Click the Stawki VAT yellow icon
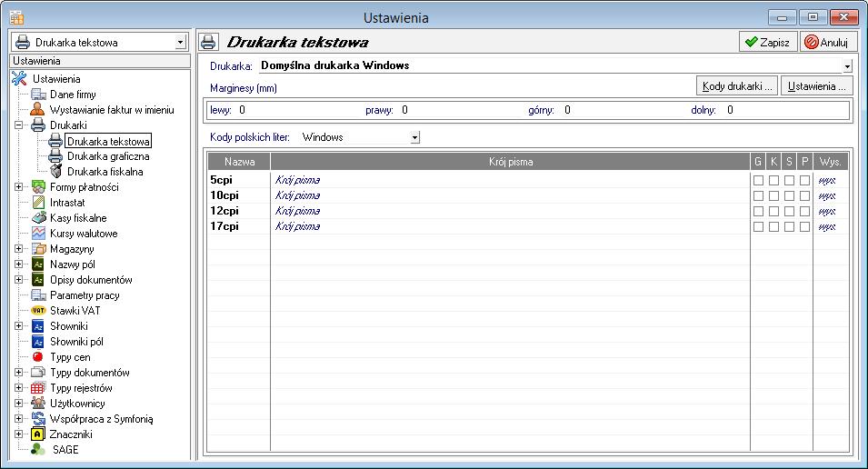Viewport: 868px width, 469px height. 38,311
